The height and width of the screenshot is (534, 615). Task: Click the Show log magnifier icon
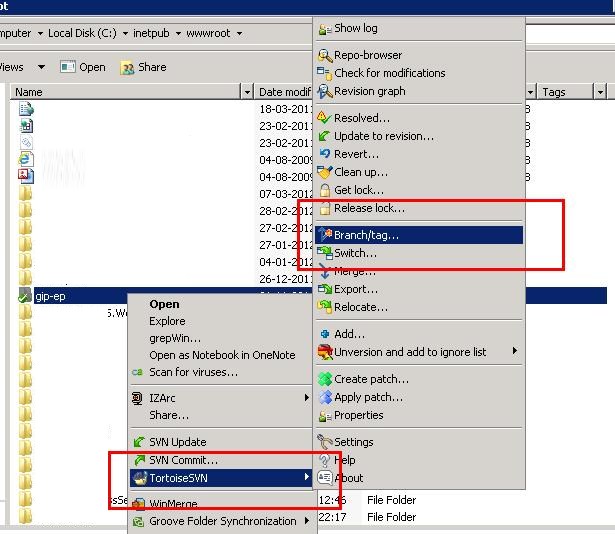click(x=324, y=29)
